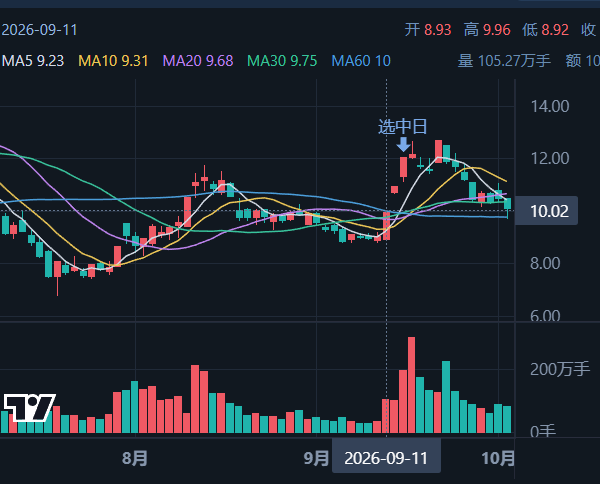600x484 pixels.
Task: Click the 2026-09-11 crosshair date label
Action: click(386, 458)
